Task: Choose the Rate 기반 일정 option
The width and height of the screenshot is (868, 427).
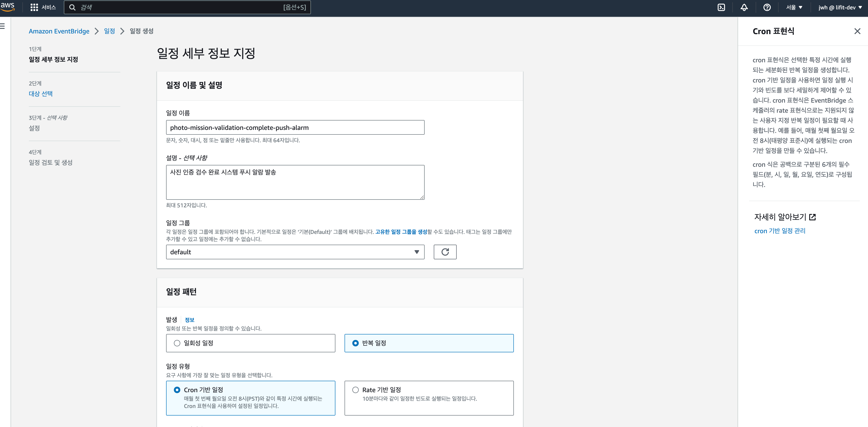Action: tap(355, 390)
